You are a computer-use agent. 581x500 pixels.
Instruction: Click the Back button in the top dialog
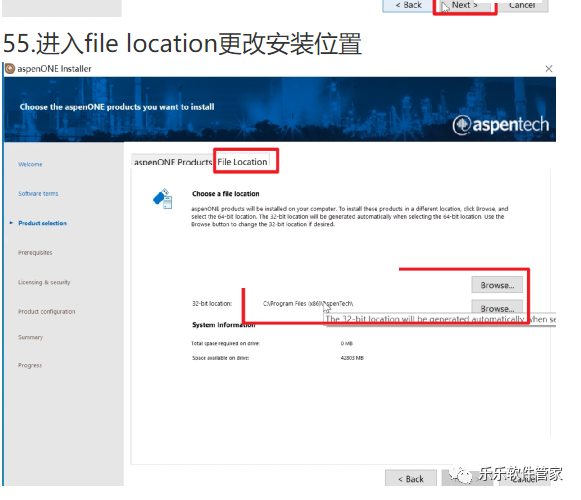pos(408,6)
